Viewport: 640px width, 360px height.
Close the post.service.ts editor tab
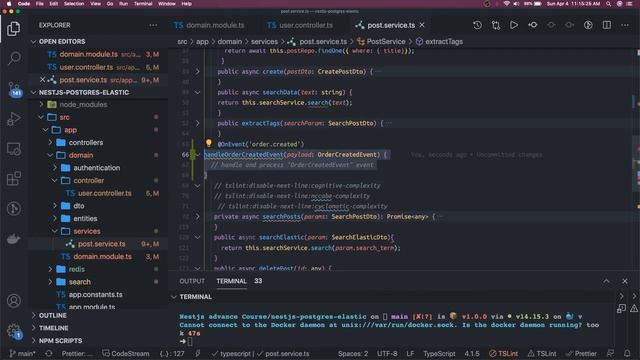422,25
